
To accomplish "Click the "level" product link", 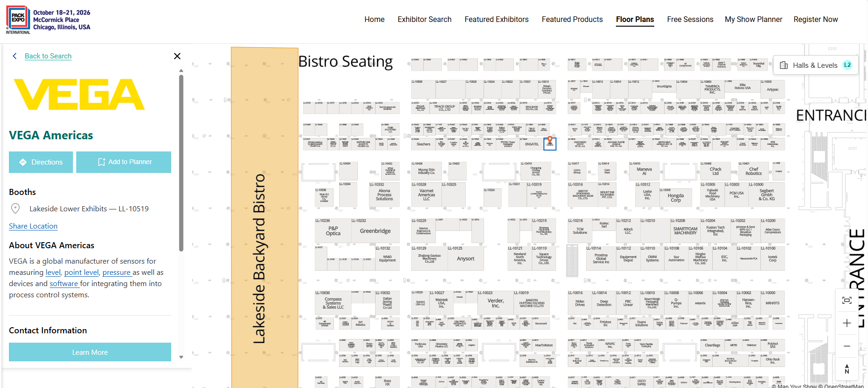I will [53, 273].
